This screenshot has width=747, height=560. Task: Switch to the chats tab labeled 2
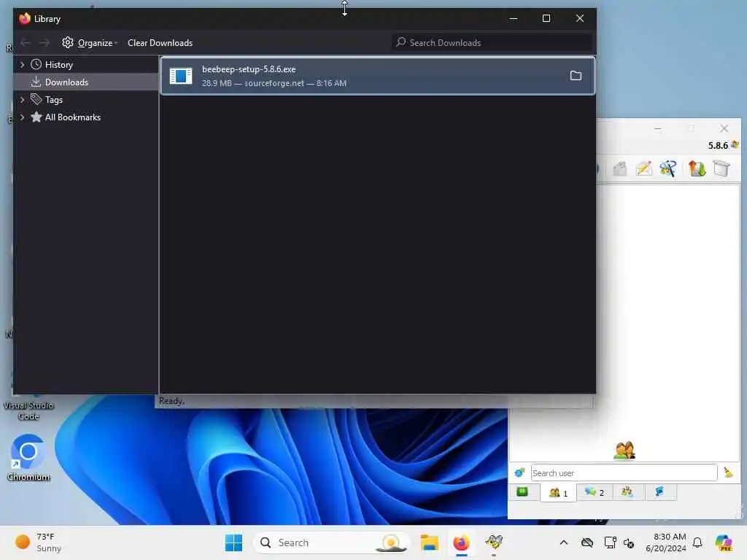(595, 492)
